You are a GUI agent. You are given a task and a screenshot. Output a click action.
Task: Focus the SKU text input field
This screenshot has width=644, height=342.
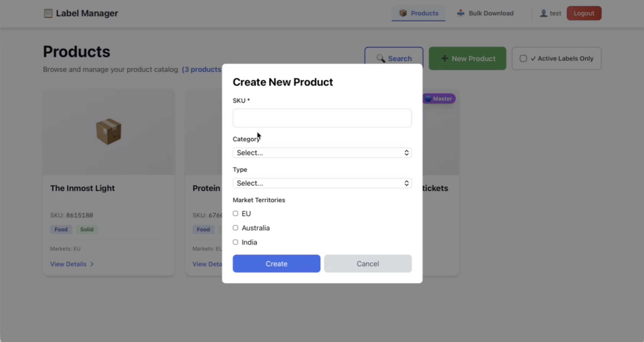click(322, 118)
